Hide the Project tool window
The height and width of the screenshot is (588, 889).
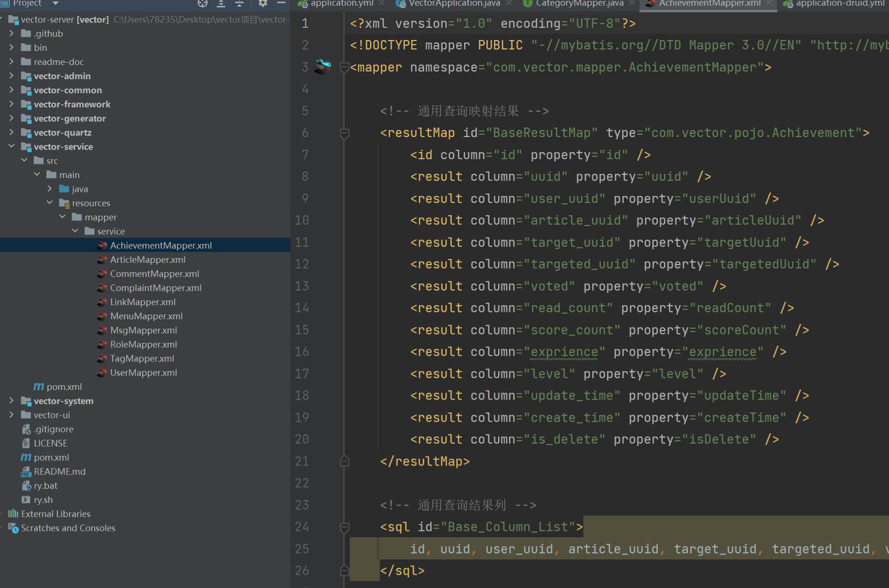tap(281, 3)
